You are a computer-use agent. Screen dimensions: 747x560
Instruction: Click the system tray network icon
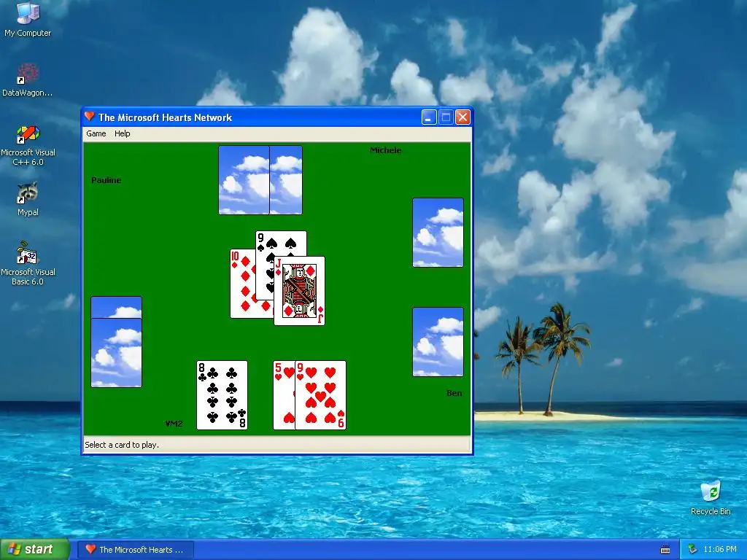click(692, 550)
